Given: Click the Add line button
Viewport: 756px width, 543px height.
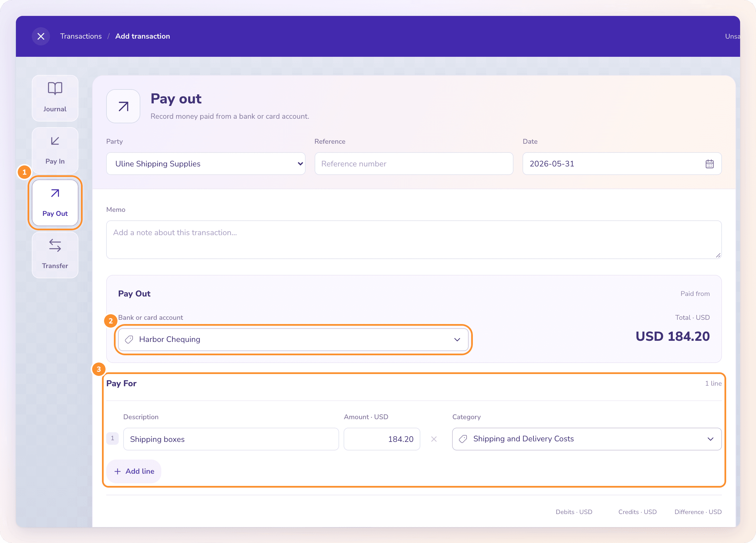Looking at the screenshot, I should [134, 471].
